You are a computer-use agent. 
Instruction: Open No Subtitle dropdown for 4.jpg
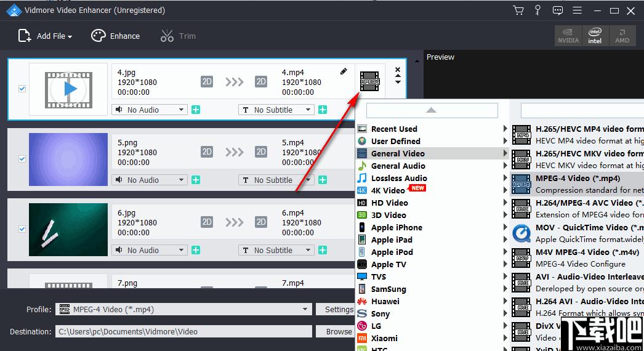276,110
